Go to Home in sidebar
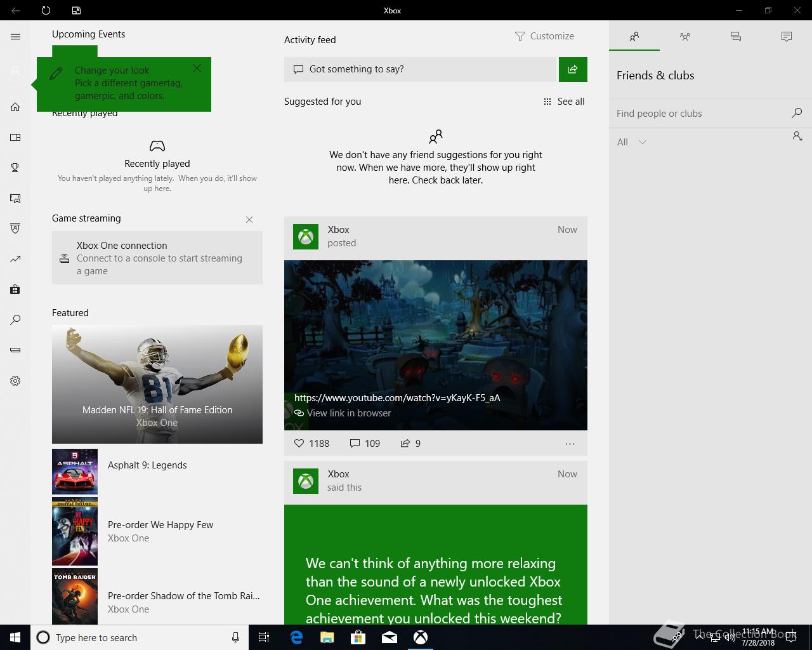Image resolution: width=812 pixels, height=650 pixels. tap(15, 107)
